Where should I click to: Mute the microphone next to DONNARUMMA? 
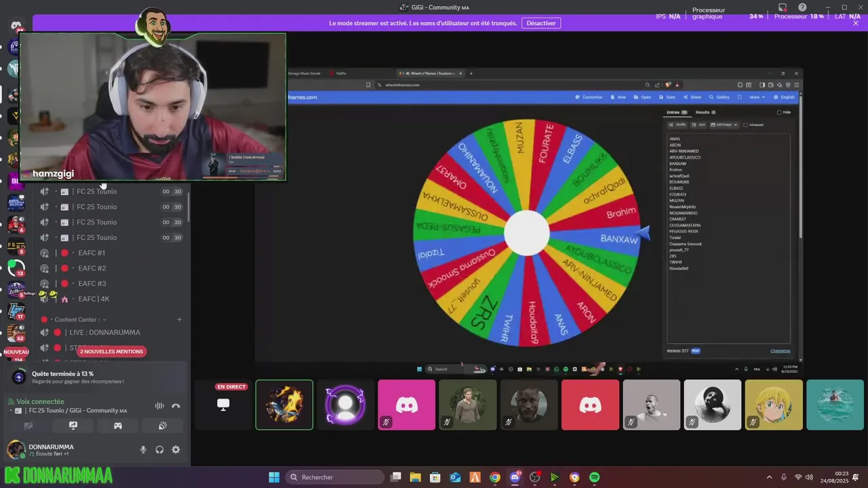143,450
